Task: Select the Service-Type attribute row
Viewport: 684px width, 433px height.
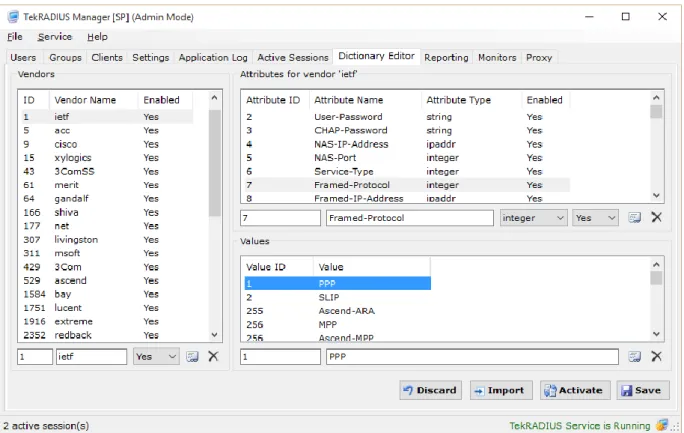Action: [x=407, y=171]
